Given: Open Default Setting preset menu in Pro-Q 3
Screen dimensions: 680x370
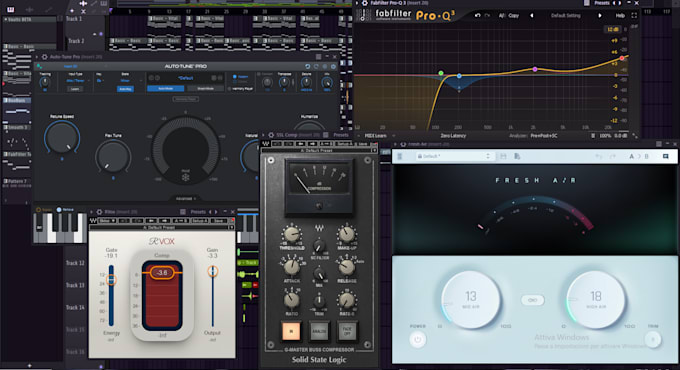Looking at the screenshot, I should click(x=566, y=15).
